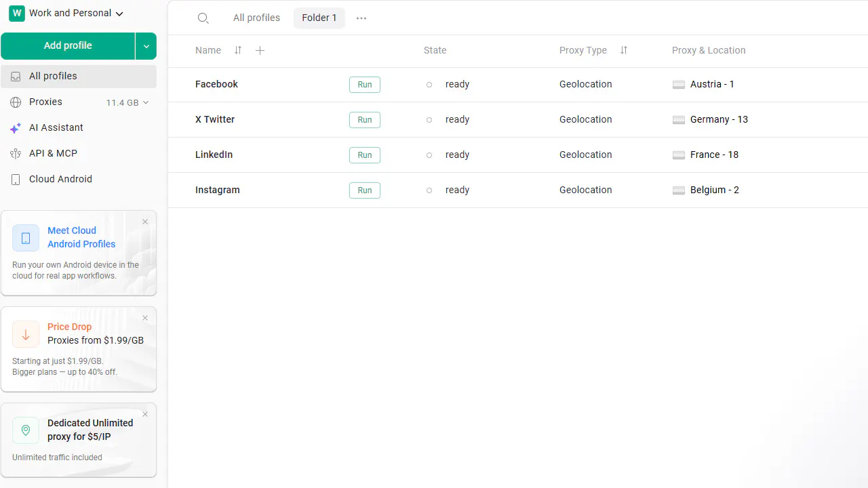Click the AI Assistant sparkle icon
The height and width of the screenshot is (488, 868).
pos(16,128)
